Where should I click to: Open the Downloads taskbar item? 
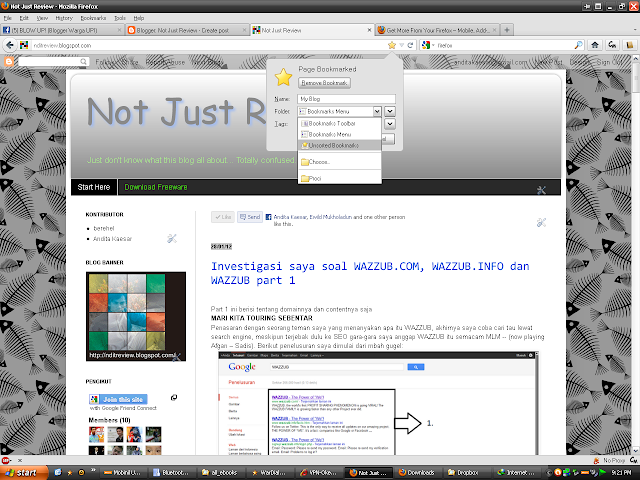pyautogui.click(x=417, y=473)
